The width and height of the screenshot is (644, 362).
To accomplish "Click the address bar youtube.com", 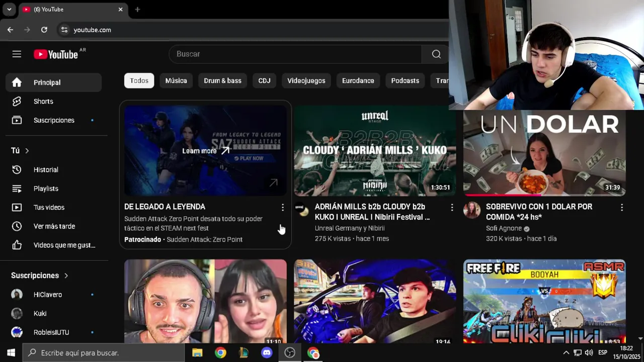I will tap(92, 30).
